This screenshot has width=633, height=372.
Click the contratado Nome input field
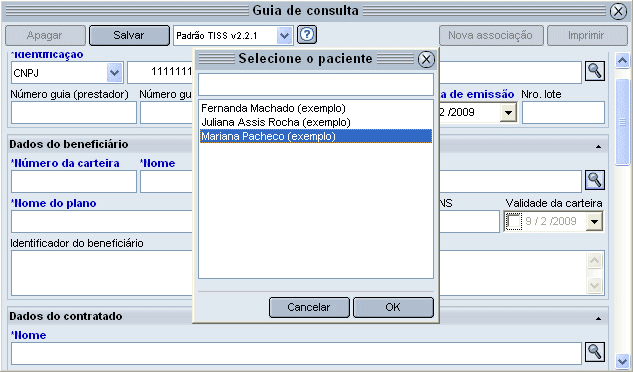coord(296,353)
